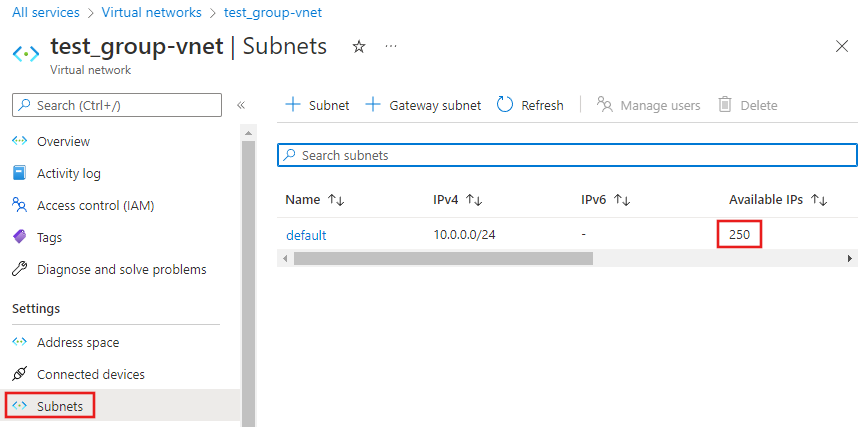Open the Activity log page

[68, 174]
